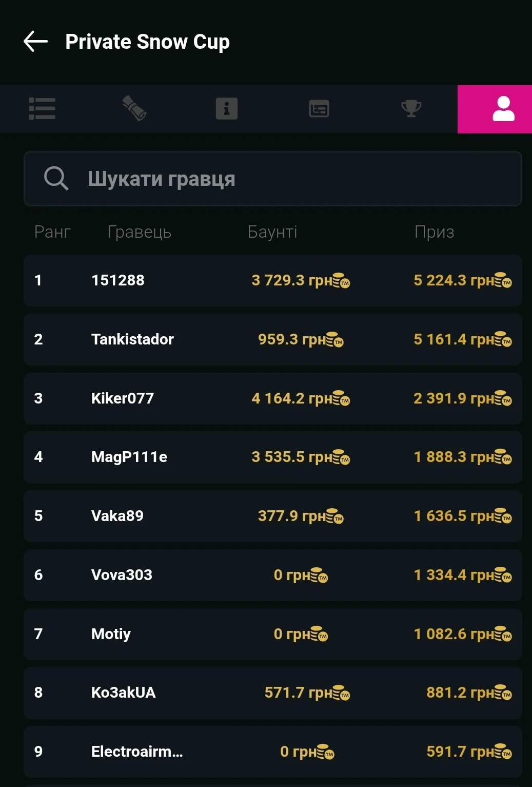
Task: Select MagP111e player entry
Action: point(272,457)
